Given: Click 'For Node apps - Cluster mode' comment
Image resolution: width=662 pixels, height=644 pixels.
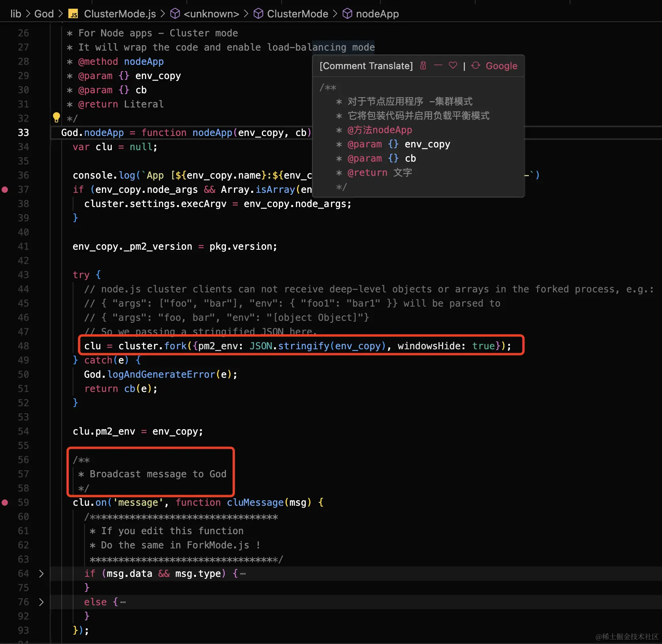Looking at the screenshot, I should coord(158,33).
